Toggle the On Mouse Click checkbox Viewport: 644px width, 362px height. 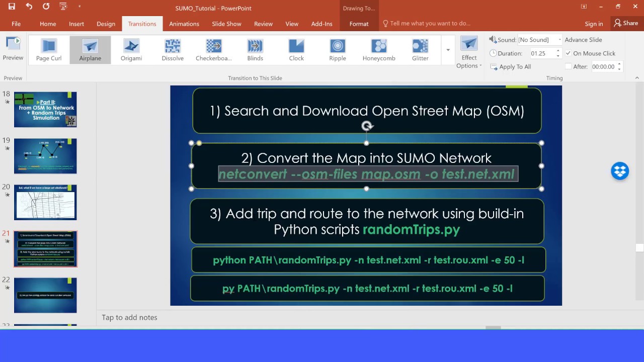(568, 53)
